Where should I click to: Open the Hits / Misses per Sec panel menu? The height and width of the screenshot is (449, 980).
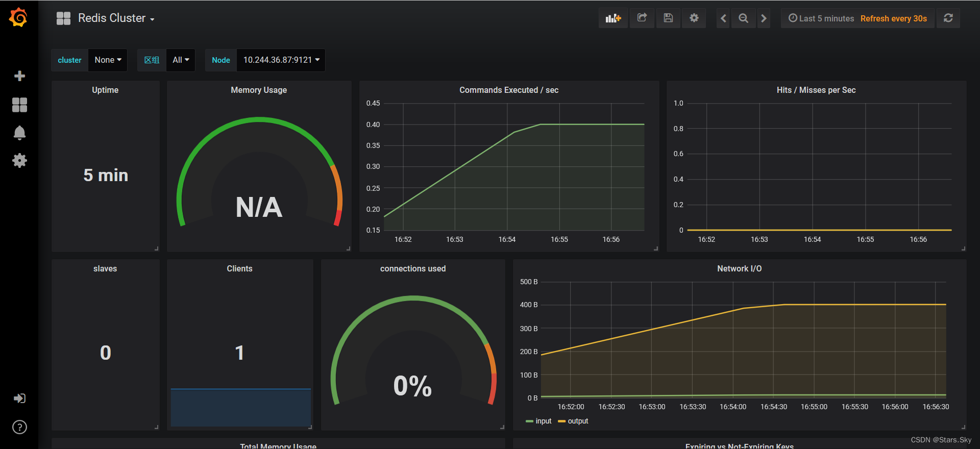coord(816,90)
